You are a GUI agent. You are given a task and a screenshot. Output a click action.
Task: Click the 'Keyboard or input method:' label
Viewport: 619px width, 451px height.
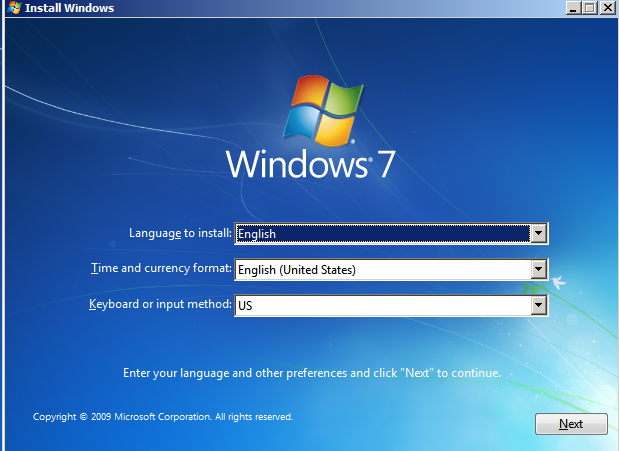[160, 304]
